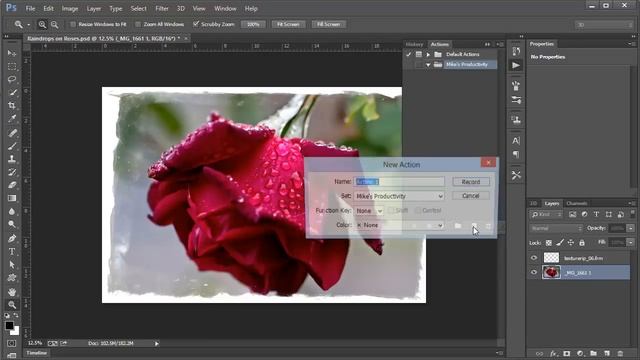The width and height of the screenshot is (640, 360).
Task: Select the Zoom tool in the toolbox
Action: (x=12, y=305)
